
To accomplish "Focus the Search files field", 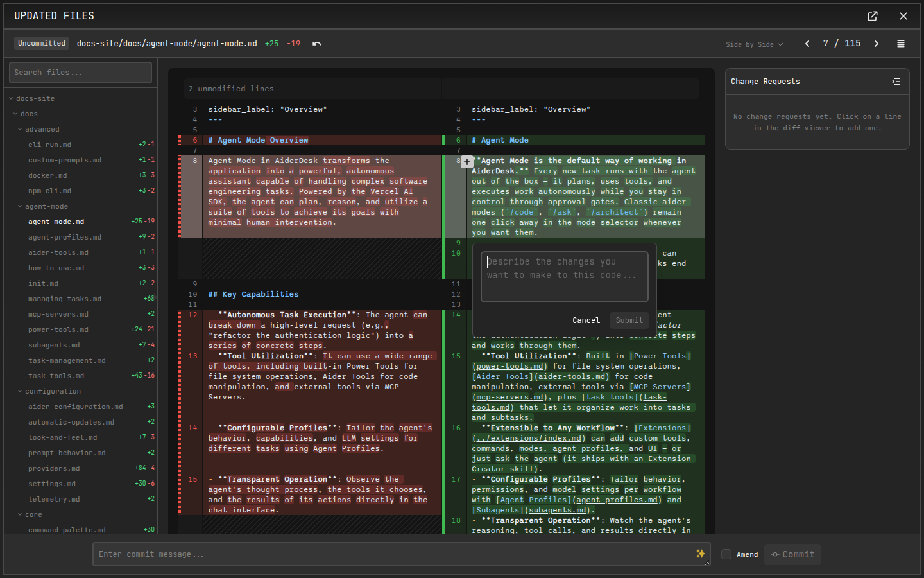I will tap(80, 73).
